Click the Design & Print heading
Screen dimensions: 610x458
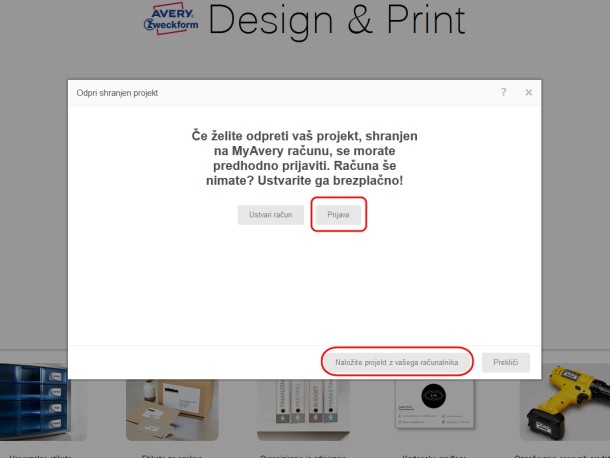coord(337,20)
